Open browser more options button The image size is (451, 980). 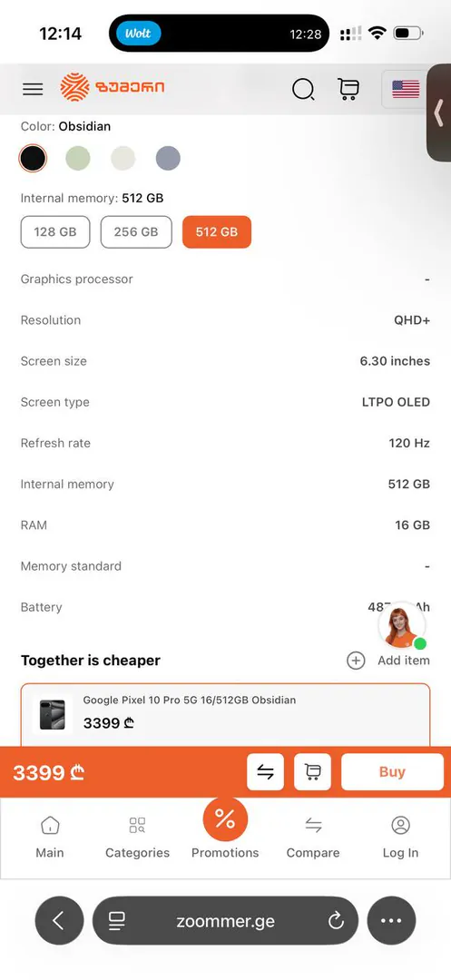391,921
